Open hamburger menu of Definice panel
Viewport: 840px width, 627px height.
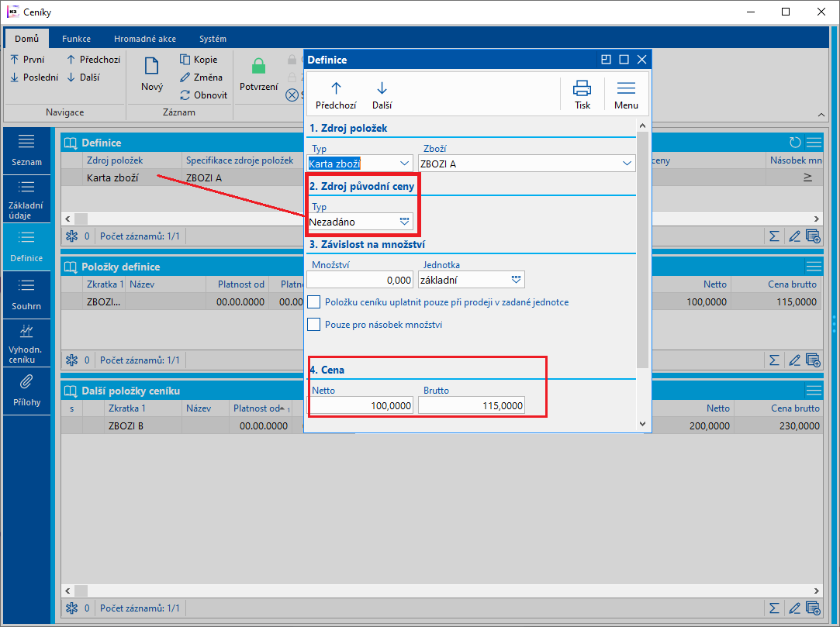pyautogui.click(x=814, y=143)
